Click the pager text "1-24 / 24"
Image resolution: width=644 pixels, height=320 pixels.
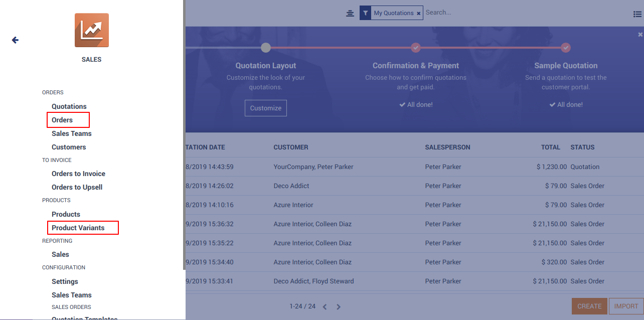click(302, 306)
